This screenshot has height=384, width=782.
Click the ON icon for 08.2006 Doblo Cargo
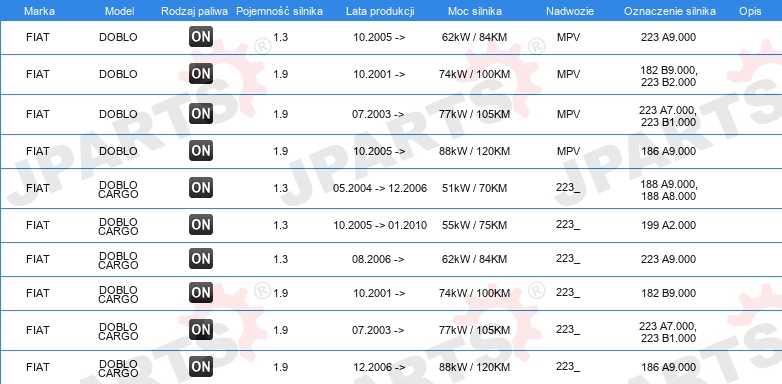pos(201,259)
